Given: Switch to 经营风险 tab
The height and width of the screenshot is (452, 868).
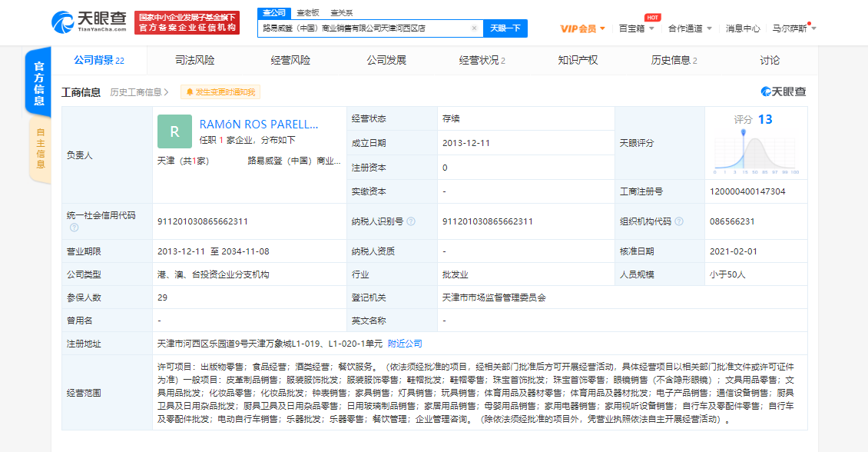Looking at the screenshot, I should tap(290, 61).
